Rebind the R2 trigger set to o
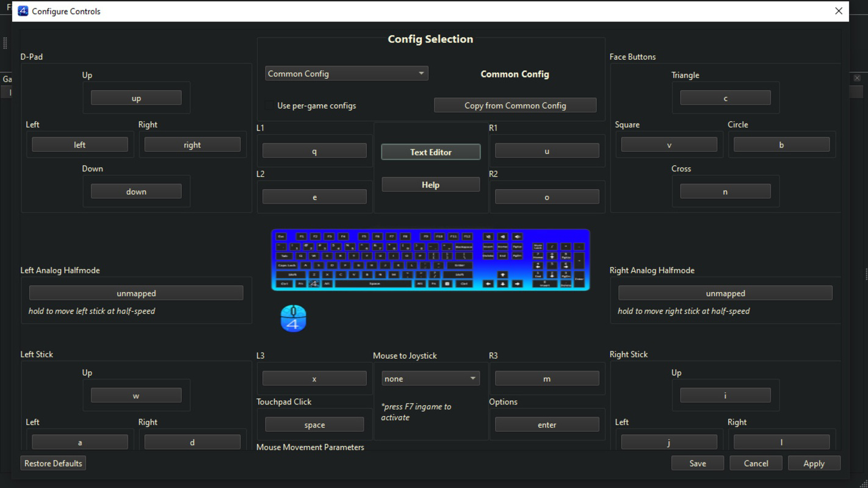Image resolution: width=868 pixels, height=488 pixels. click(547, 197)
